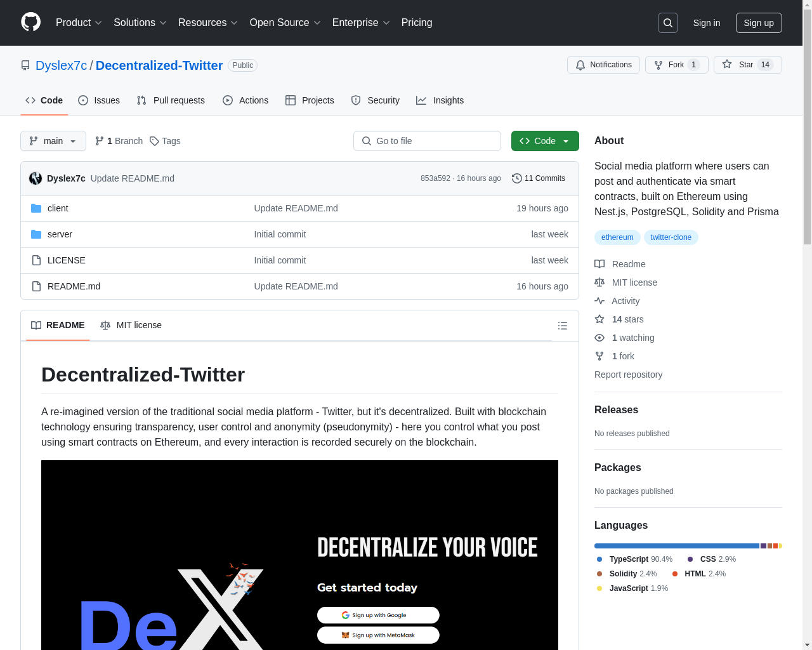Click the twitter-clone topic tag
This screenshot has height=650, width=812.
(671, 237)
